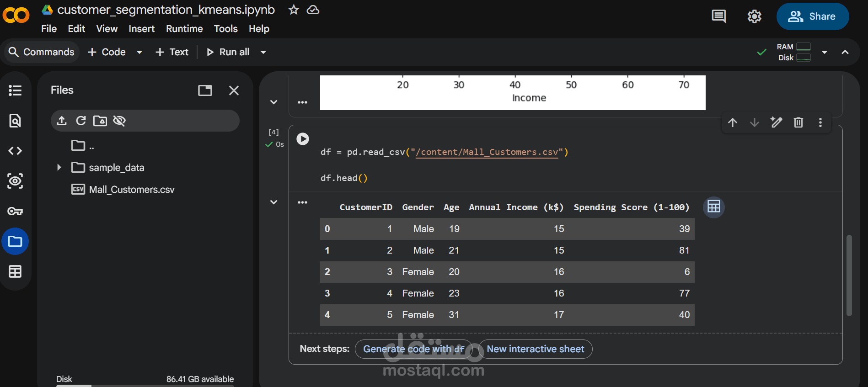Viewport: 868px width, 387px height.
Task: Select the Mall_Customers.csv file
Action: point(131,190)
